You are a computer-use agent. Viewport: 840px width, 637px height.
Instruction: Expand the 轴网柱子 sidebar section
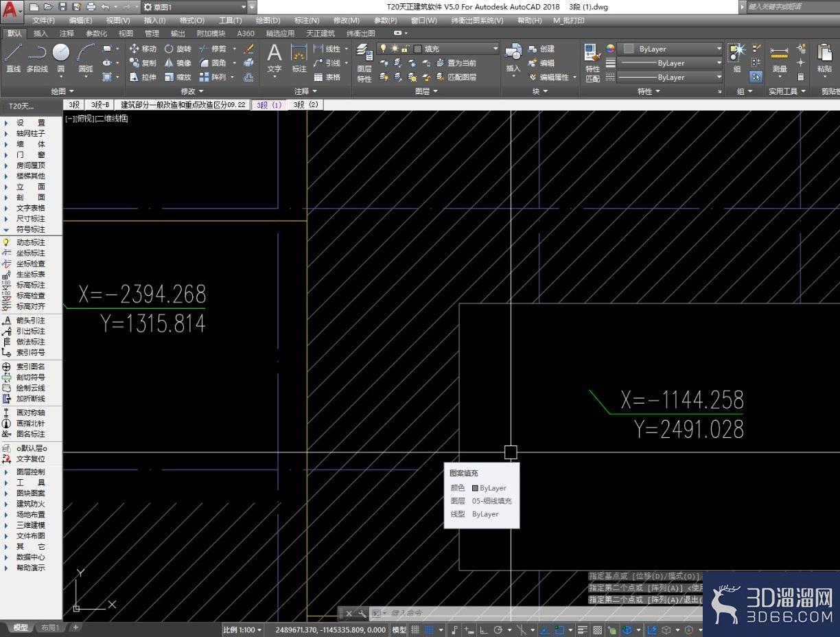[x=31, y=133]
